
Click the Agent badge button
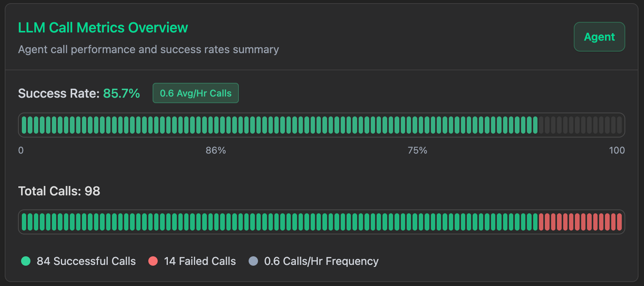(599, 37)
